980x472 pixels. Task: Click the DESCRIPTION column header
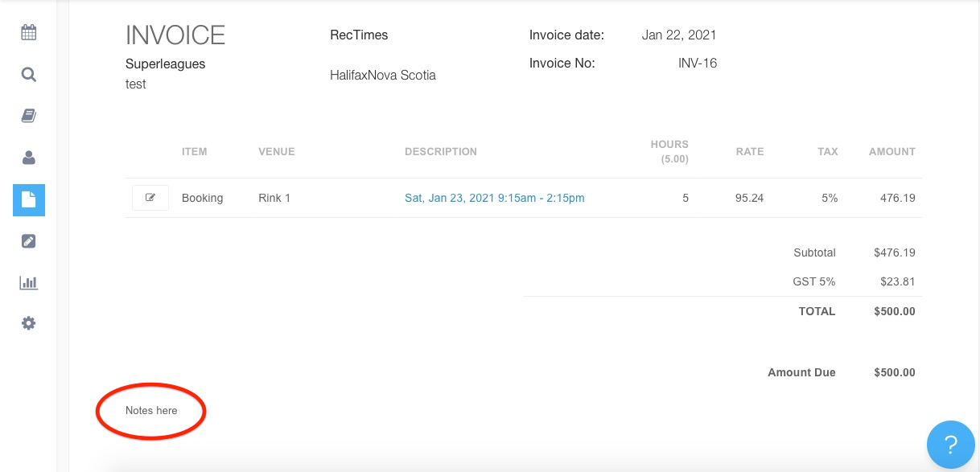click(440, 152)
